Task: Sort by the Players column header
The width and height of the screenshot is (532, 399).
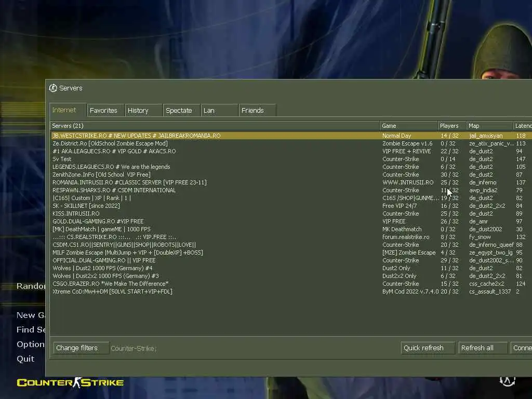Action: [x=452, y=126]
